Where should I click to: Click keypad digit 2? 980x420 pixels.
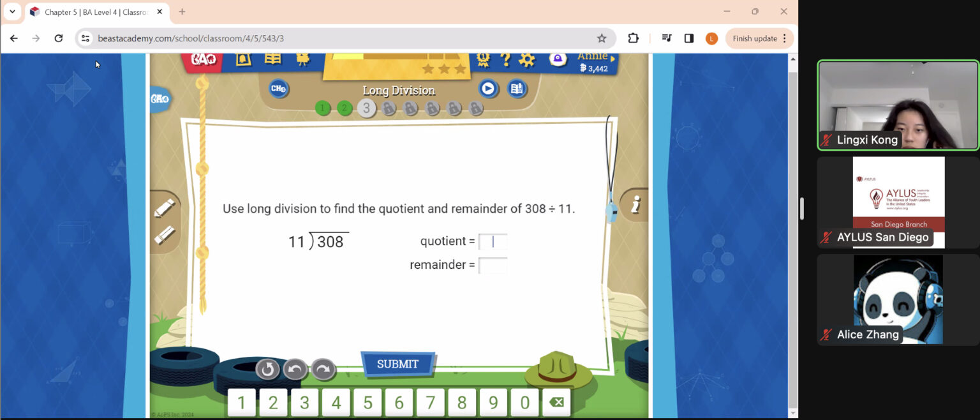pos(273,402)
